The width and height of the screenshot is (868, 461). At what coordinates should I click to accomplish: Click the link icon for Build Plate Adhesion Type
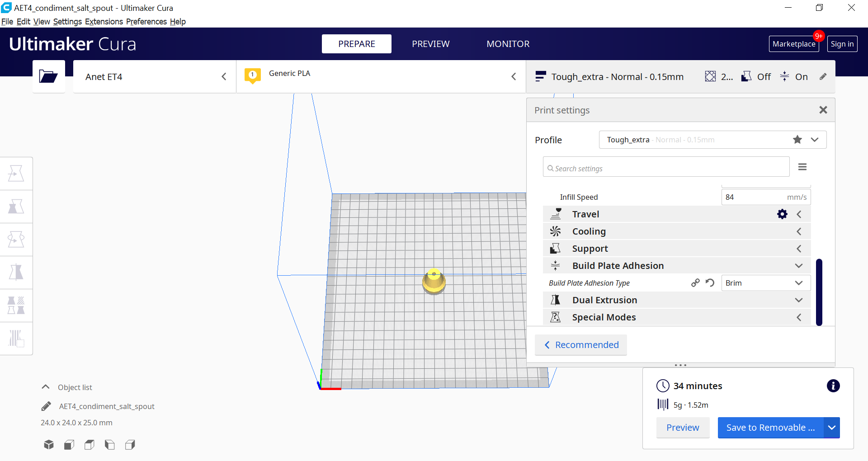pos(695,283)
